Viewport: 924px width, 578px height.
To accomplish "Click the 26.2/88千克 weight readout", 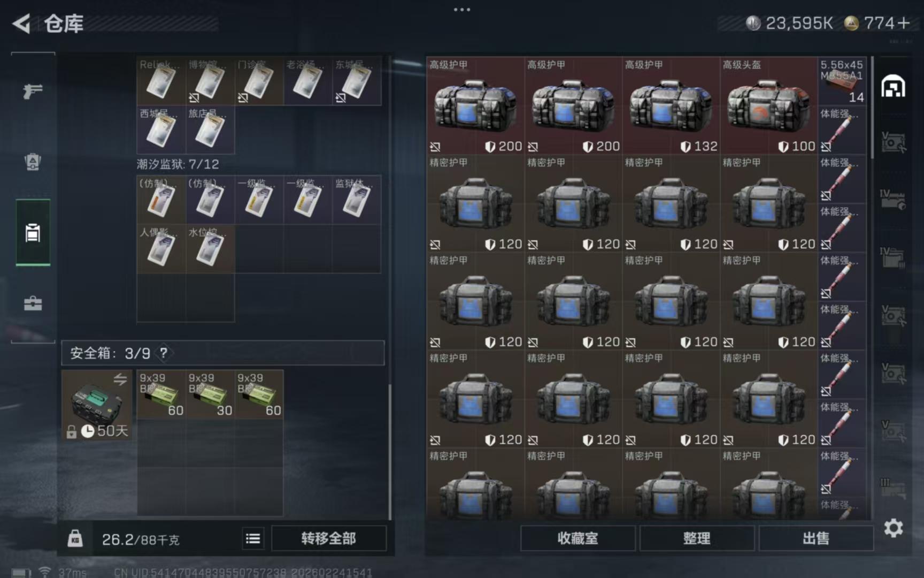I will point(141,539).
